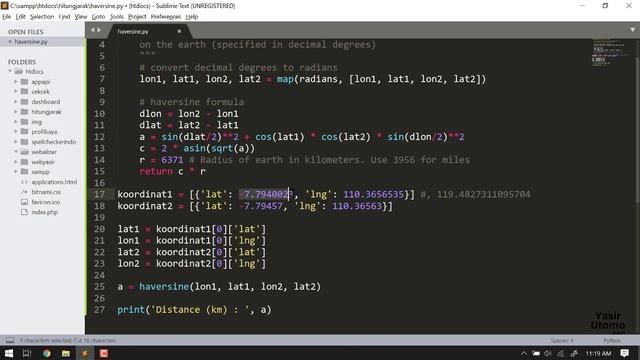Change the Python syntax setting in status bar
The image size is (640, 360).
[612, 340]
